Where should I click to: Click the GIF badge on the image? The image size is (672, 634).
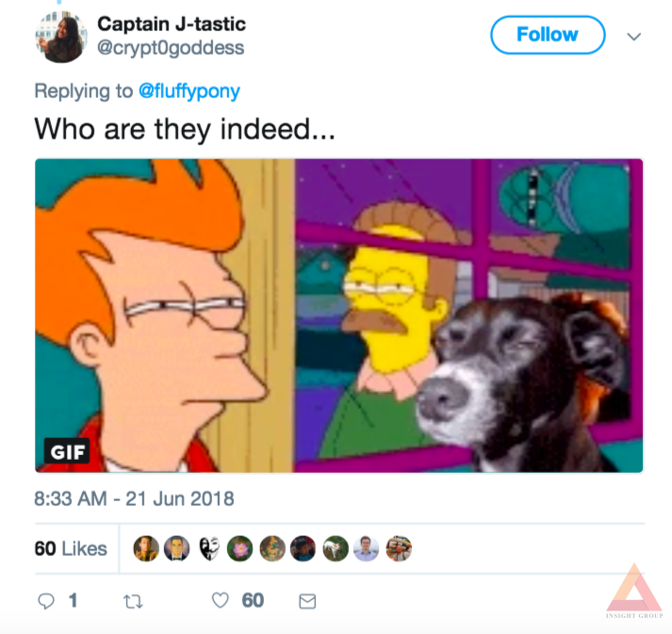pyautogui.click(x=67, y=451)
